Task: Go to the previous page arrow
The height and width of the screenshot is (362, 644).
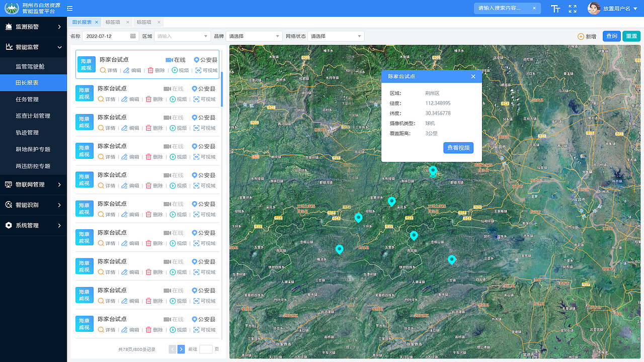Action: click(x=173, y=349)
